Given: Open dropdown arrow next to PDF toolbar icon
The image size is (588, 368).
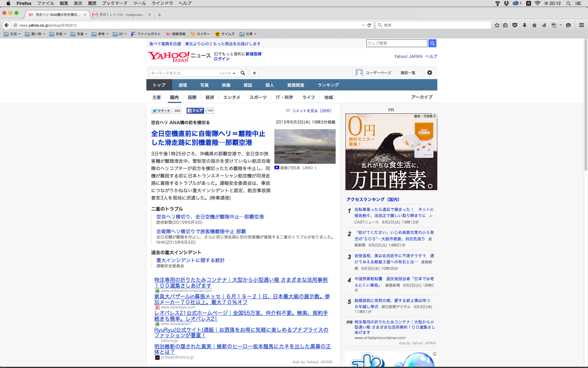Looking at the screenshot, I should pyautogui.click(x=560, y=25).
